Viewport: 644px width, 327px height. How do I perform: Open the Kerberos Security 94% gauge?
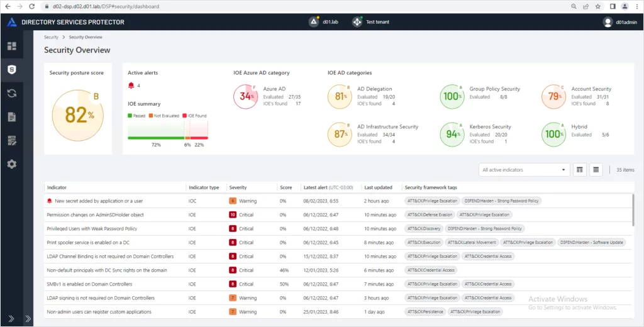(452, 135)
